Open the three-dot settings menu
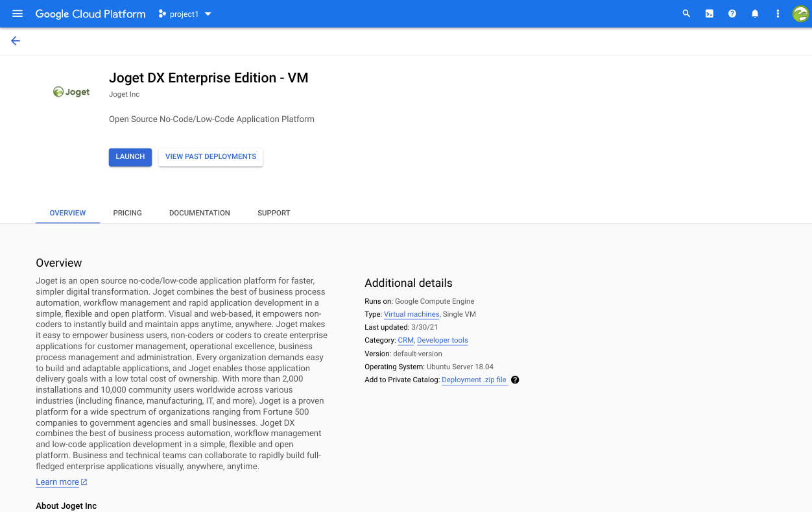The height and width of the screenshot is (512, 812). [x=778, y=14]
